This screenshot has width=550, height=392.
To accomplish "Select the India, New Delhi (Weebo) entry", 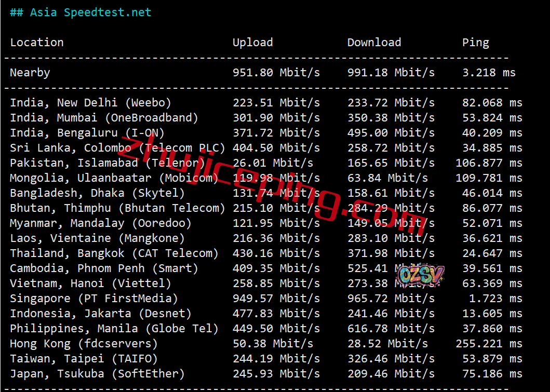I will [90, 103].
